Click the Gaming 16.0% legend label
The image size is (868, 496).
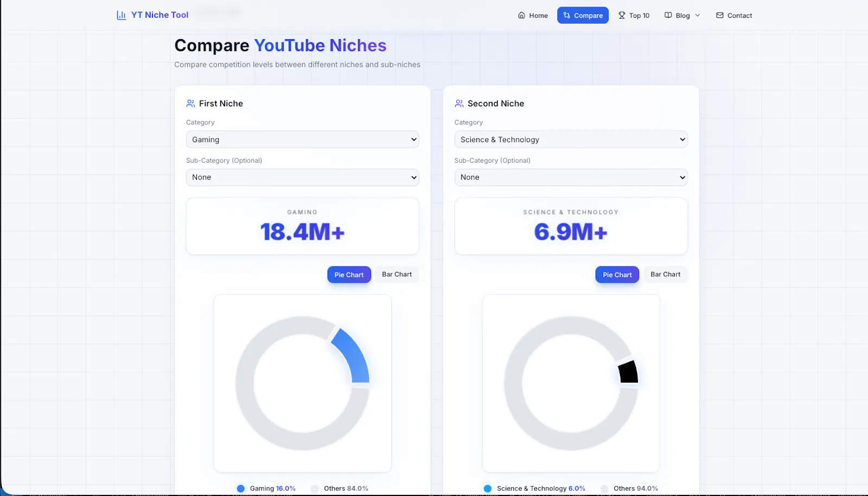[x=272, y=488]
